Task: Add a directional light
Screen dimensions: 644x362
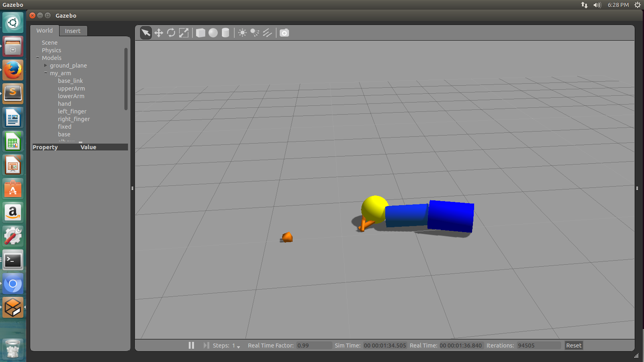Action: [267, 33]
